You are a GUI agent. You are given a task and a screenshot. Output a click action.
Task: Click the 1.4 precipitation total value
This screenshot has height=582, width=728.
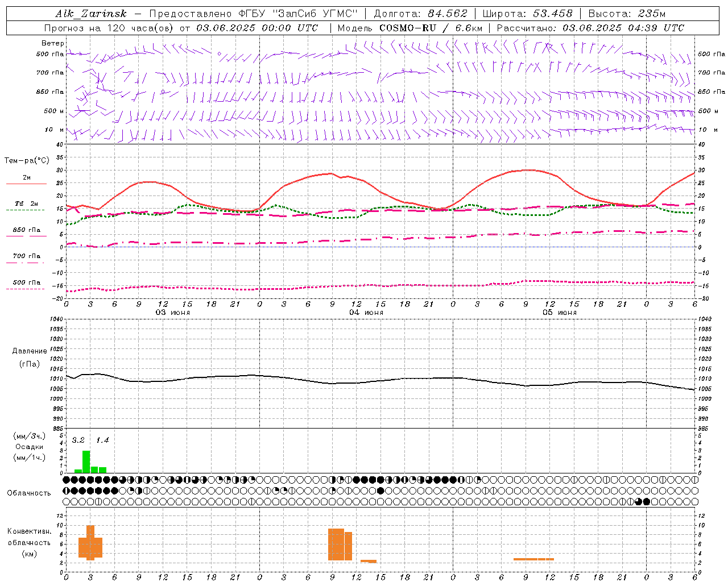coord(102,440)
